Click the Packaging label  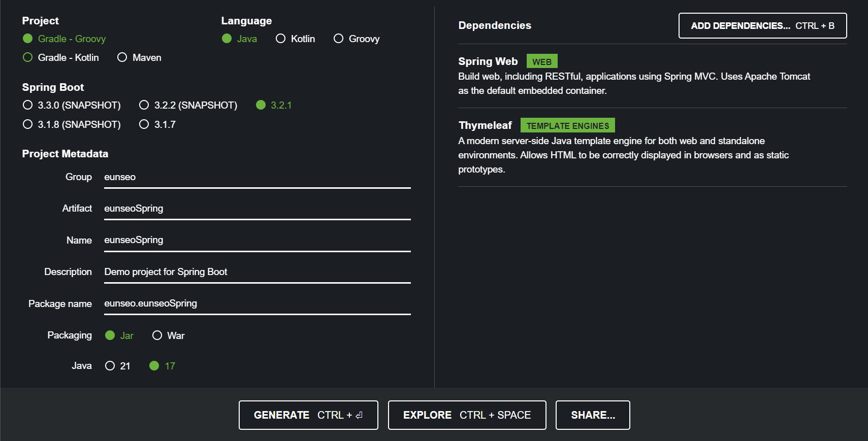coord(70,335)
